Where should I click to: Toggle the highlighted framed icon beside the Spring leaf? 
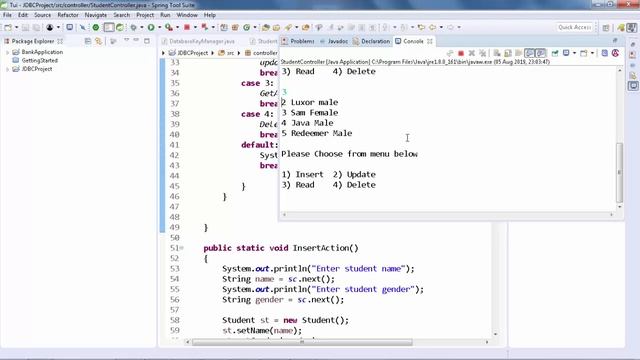[109, 27]
